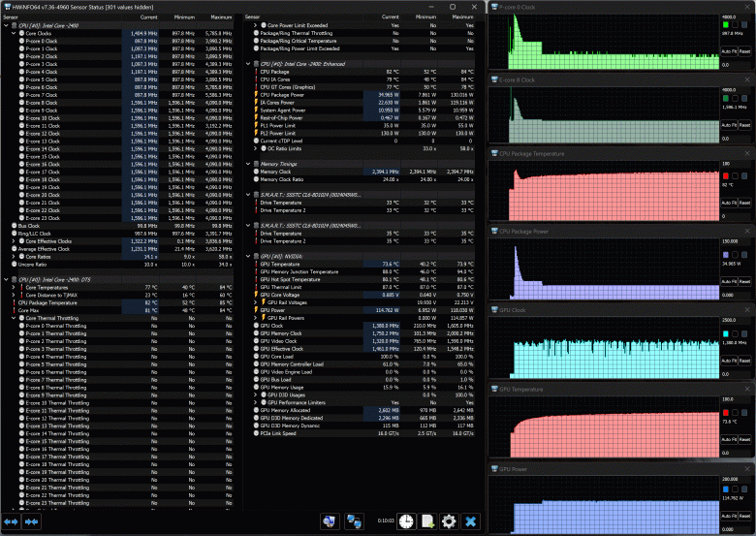Expand the GPU D3D Usages row
This screenshot has width=756, height=536.
pos(256,394)
